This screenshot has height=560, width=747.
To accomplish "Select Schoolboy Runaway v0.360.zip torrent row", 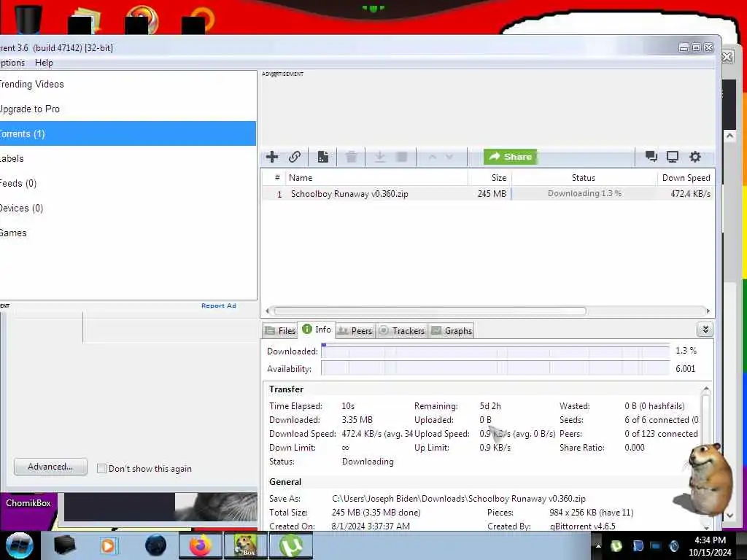I will point(487,194).
